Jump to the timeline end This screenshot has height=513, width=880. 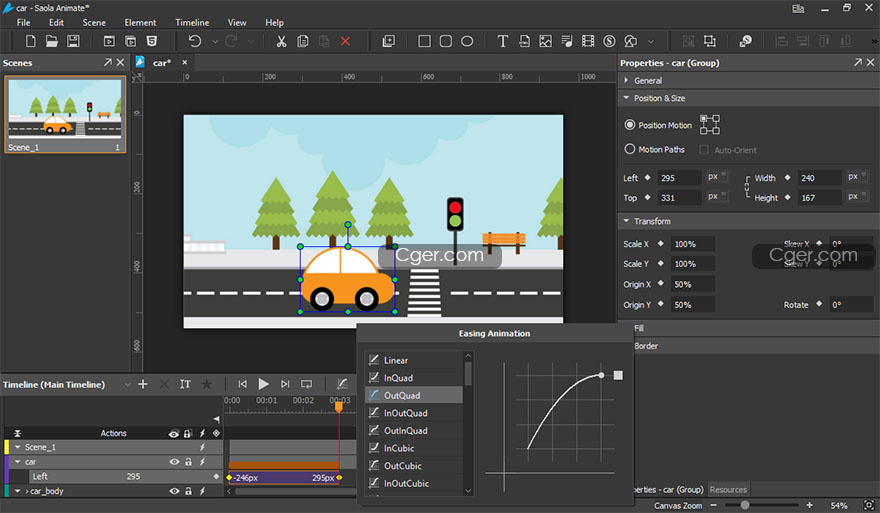point(285,384)
